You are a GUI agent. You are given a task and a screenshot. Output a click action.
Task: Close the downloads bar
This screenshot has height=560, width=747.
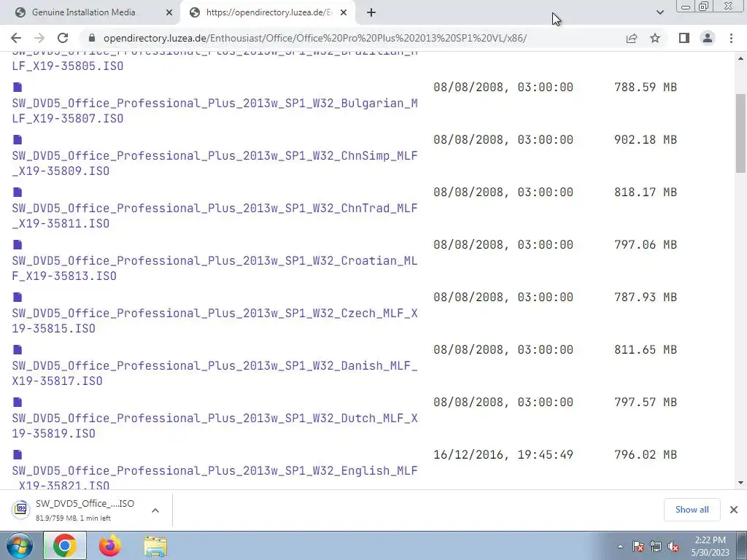pyautogui.click(x=734, y=510)
